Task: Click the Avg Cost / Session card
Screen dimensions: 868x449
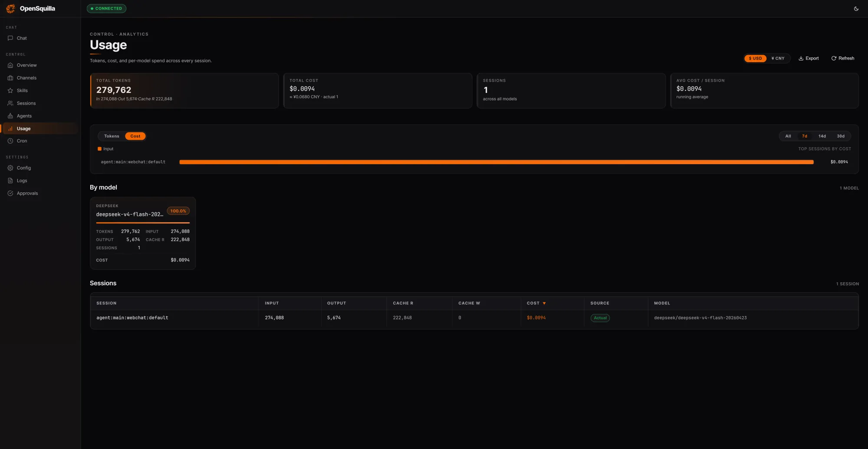Action: click(x=764, y=90)
